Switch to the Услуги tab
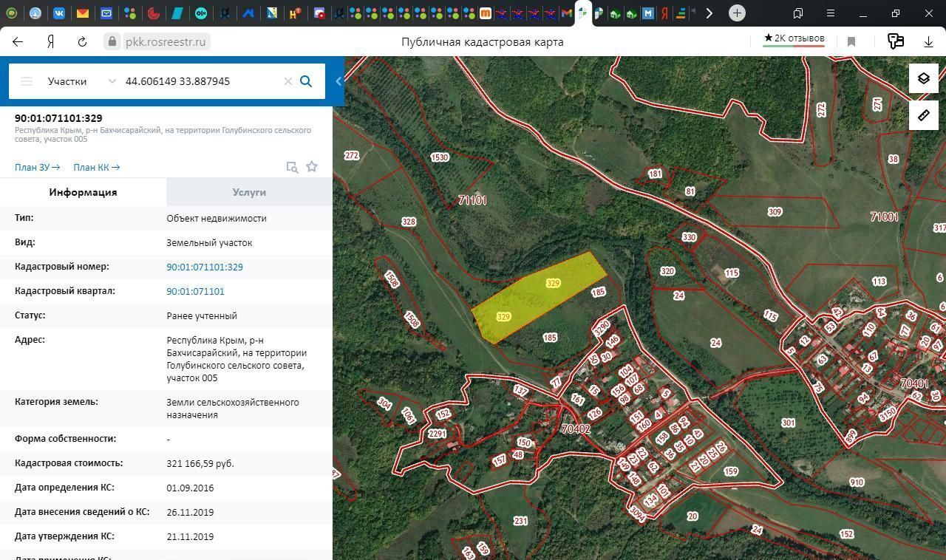Screen dimensions: 946x560 point(249,192)
